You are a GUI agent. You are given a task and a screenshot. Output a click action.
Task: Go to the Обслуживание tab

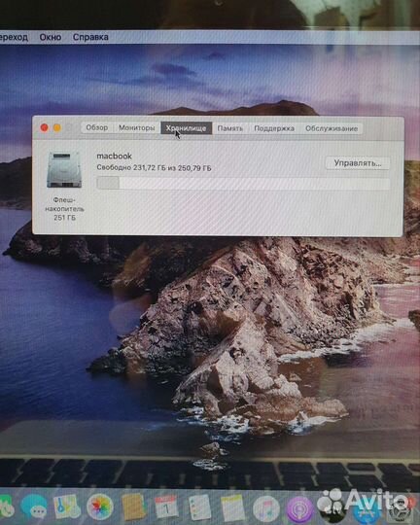pyautogui.click(x=332, y=128)
